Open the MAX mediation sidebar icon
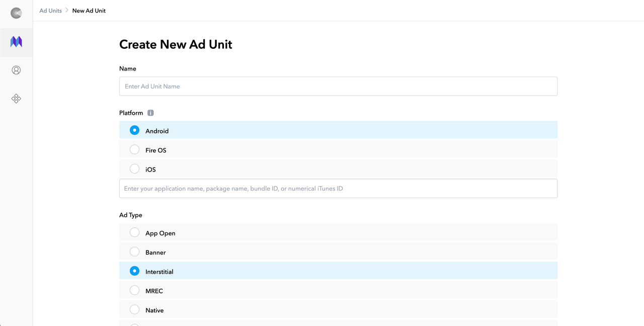Viewport: 644px width, 326px height. (16, 42)
